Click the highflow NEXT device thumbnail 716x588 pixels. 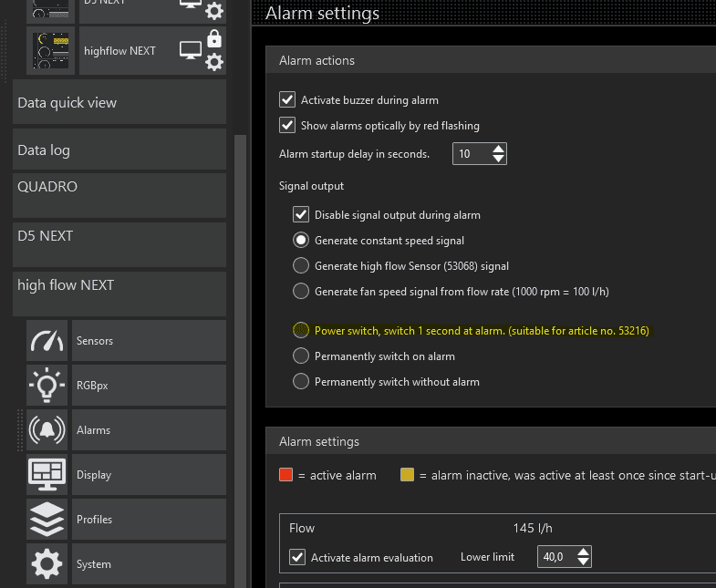pos(51,51)
